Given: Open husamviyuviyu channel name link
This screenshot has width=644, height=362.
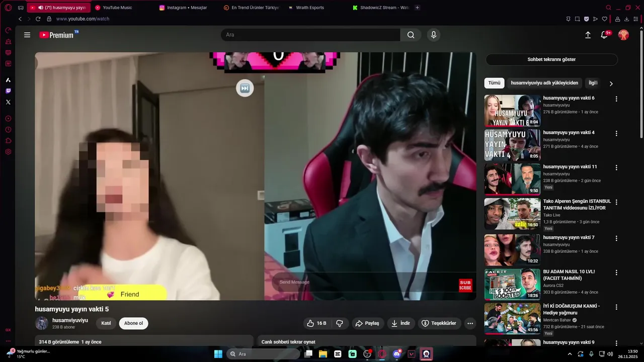Looking at the screenshot, I should click(x=70, y=320).
